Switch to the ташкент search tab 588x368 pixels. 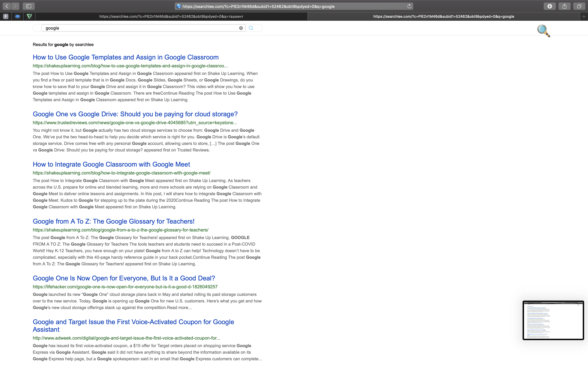click(171, 17)
